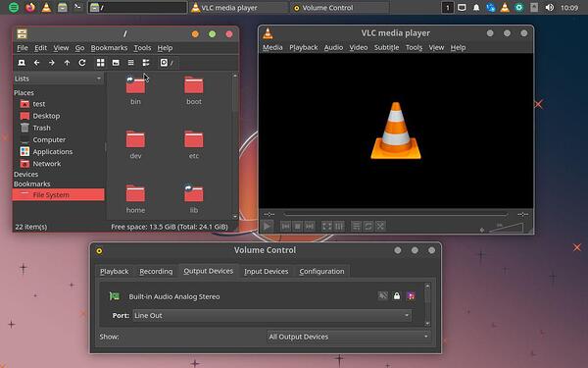
Task: Switch to thumbnail view in file manager
Action: (116, 63)
